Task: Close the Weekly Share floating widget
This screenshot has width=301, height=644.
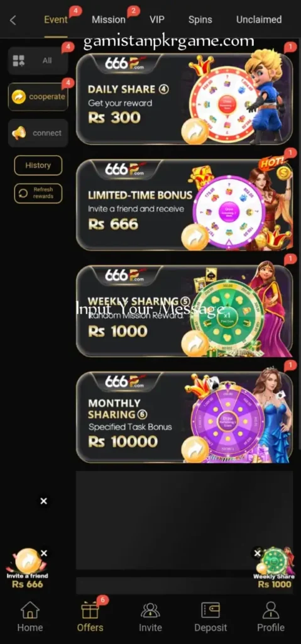Action: tap(258, 553)
